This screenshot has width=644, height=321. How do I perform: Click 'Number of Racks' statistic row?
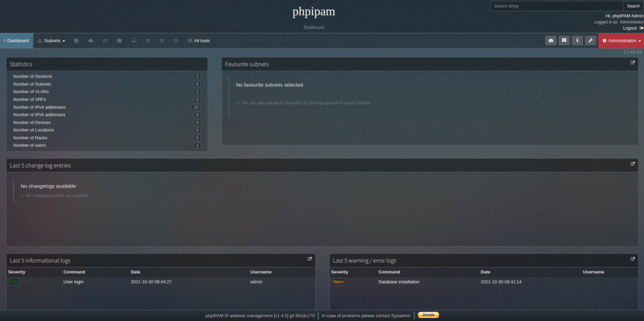[x=107, y=138]
